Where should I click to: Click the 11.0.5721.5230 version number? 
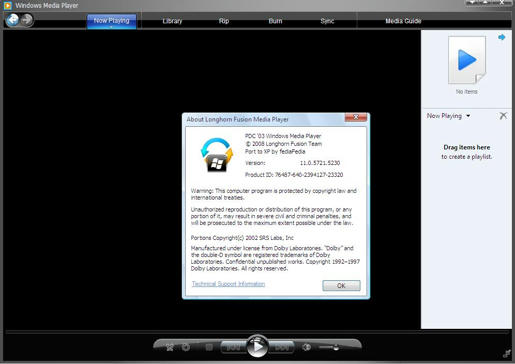pyautogui.click(x=320, y=163)
